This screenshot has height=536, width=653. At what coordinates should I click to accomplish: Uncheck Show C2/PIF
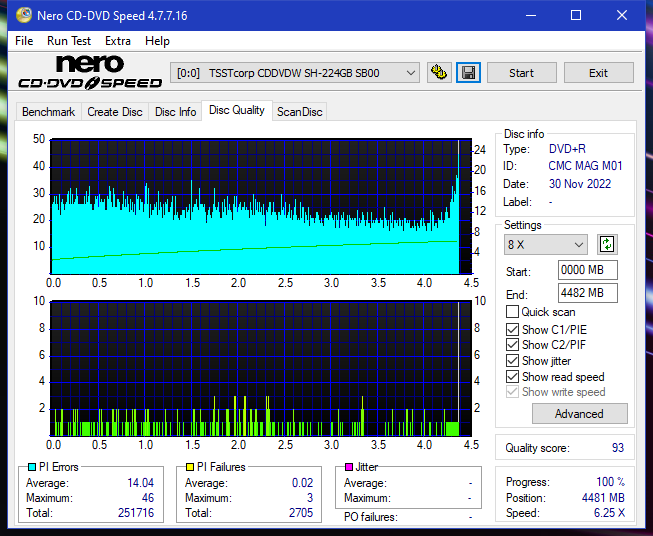[512, 345]
